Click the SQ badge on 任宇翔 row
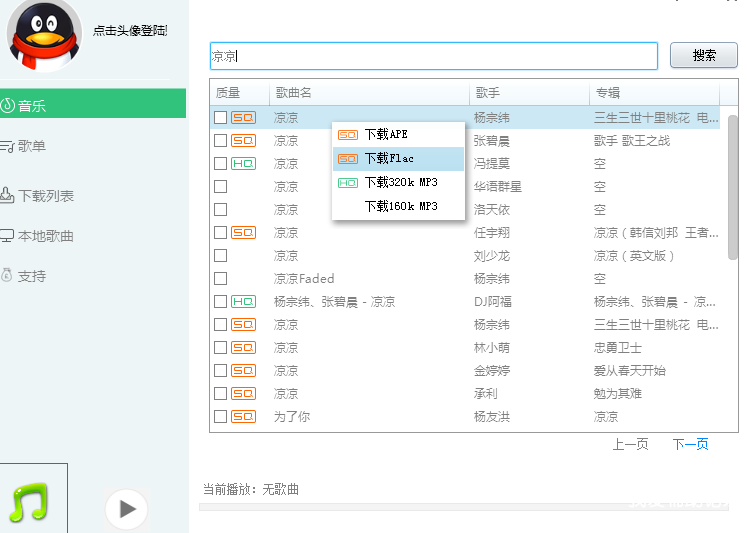Image resolution: width=747 pixels, height=533 pixels. pos(243,233)
